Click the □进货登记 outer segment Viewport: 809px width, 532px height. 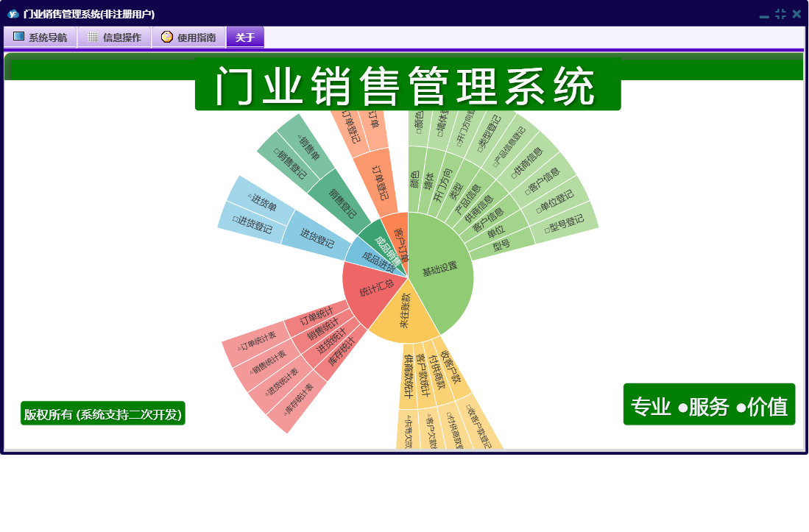tap(252, 224)
